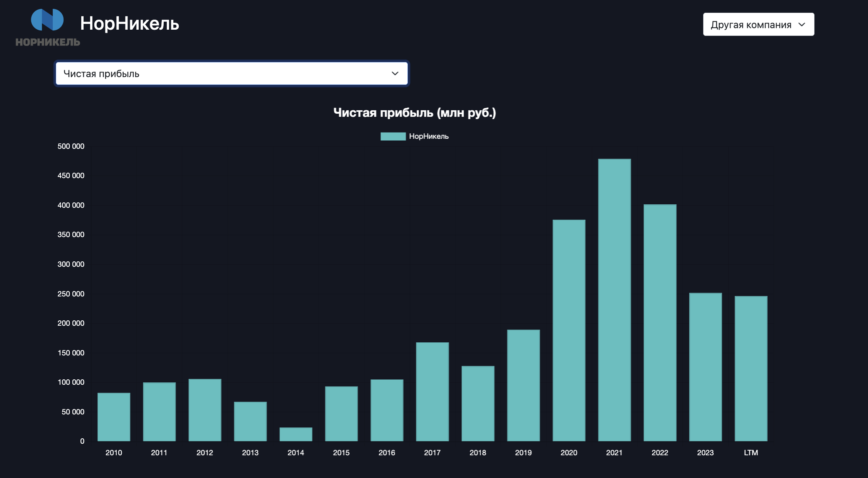Select the 2016 bar in chart
The width and height of the screenshot is (868, 478).
[387, 410]
